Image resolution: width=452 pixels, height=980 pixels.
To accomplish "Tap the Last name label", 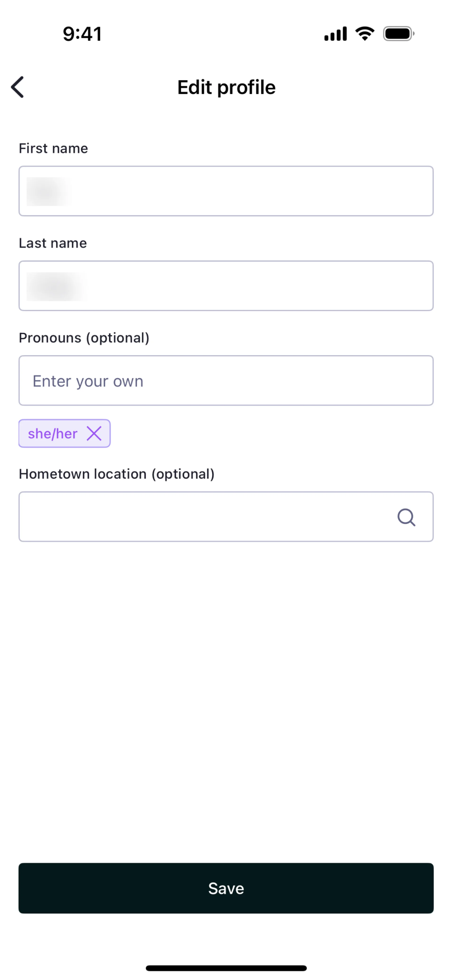I will click(x=53, y=243).
